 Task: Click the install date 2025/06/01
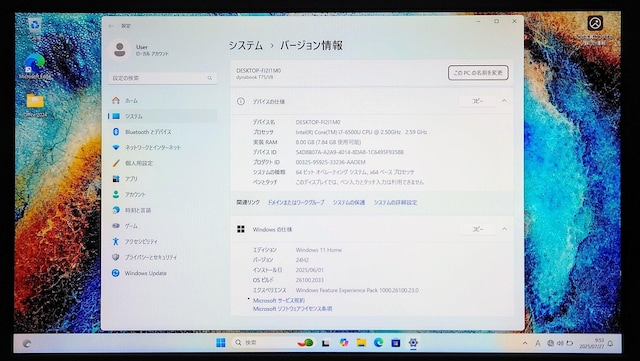click(309, 270)
